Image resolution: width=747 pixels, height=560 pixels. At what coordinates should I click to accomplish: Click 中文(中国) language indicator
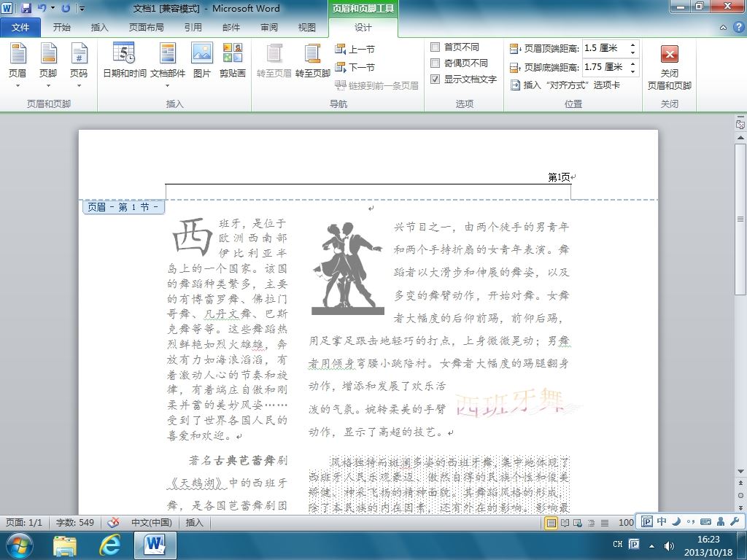coord(152,522)
